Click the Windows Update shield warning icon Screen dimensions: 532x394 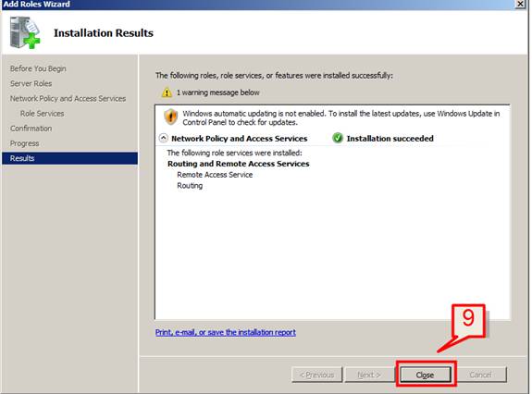(170, 117)
